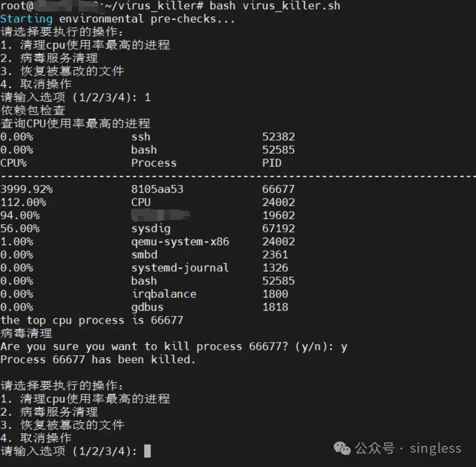The height and width of the screenshot is (467, 476).
Task: Click the smbd process name
Action: [x=144, y=255]
